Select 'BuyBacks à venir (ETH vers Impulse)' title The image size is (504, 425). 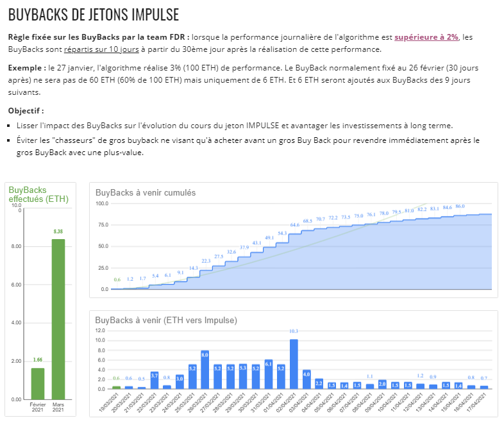[x=166, y=321]
